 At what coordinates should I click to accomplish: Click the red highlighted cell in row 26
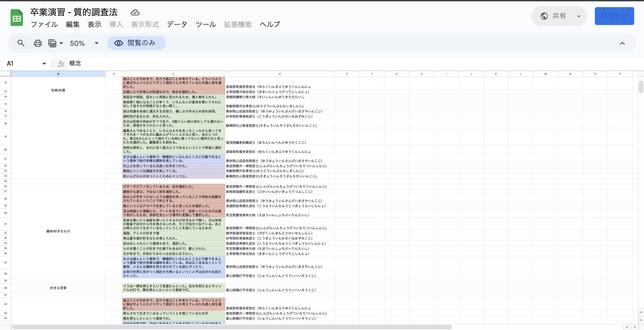coord(173,186)
